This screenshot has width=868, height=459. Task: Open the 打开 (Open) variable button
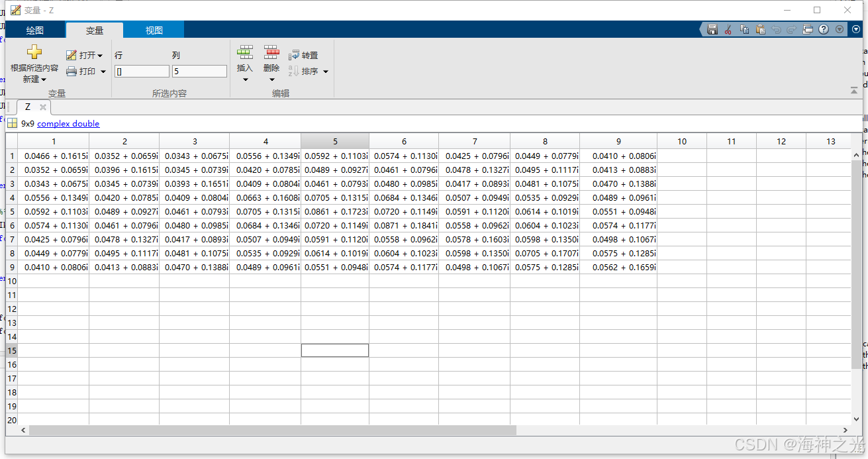[x=84, y=55]
